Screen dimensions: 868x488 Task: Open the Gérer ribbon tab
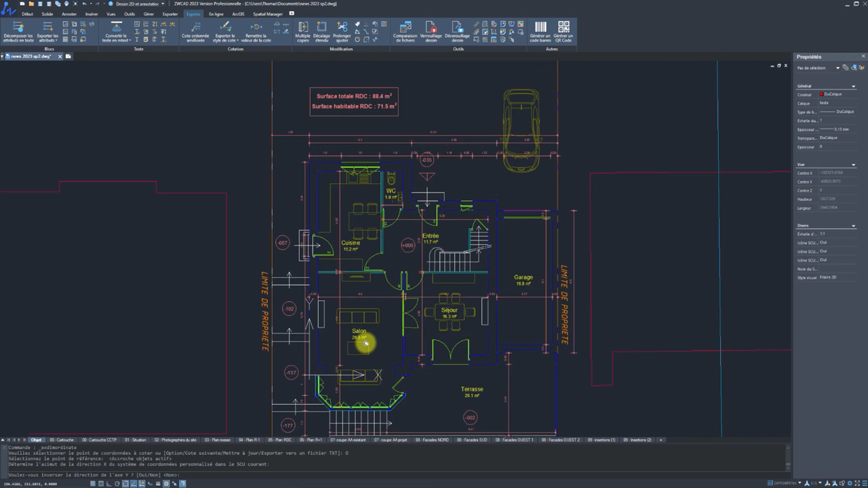(149, 14)
